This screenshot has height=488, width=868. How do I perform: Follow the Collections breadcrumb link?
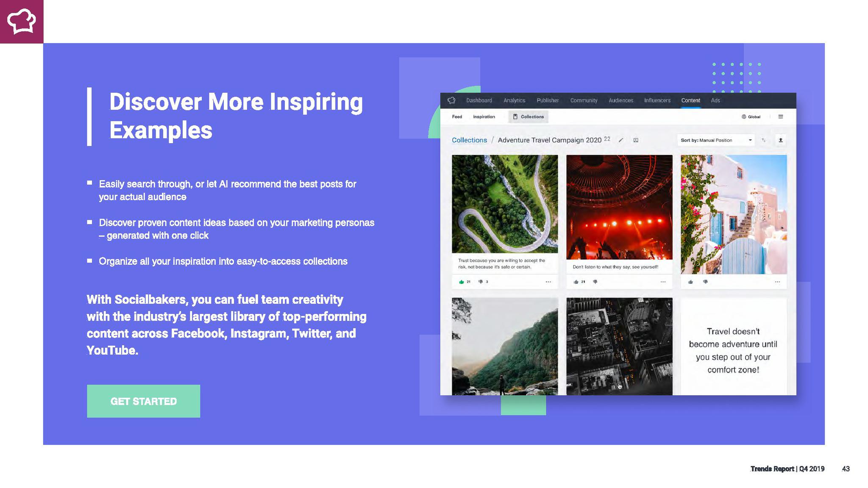[469, 140]
